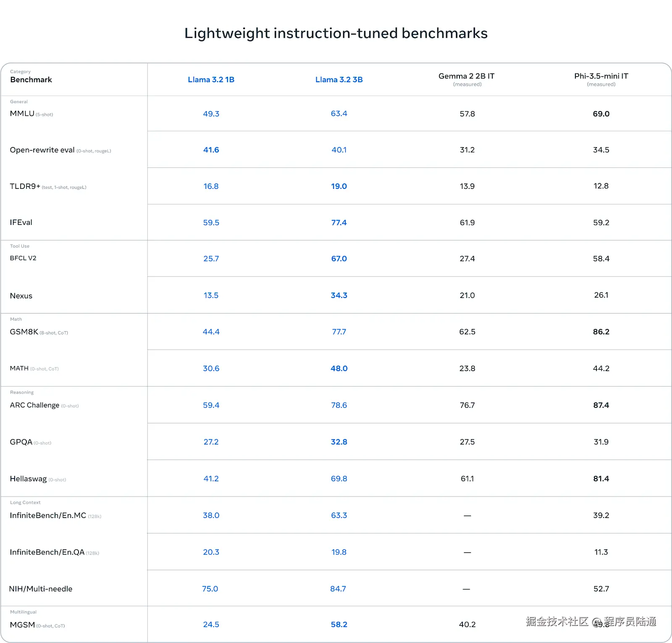Click the Nexus score 34.3
This screenshot has width=672, height=643.
(339, 295)
